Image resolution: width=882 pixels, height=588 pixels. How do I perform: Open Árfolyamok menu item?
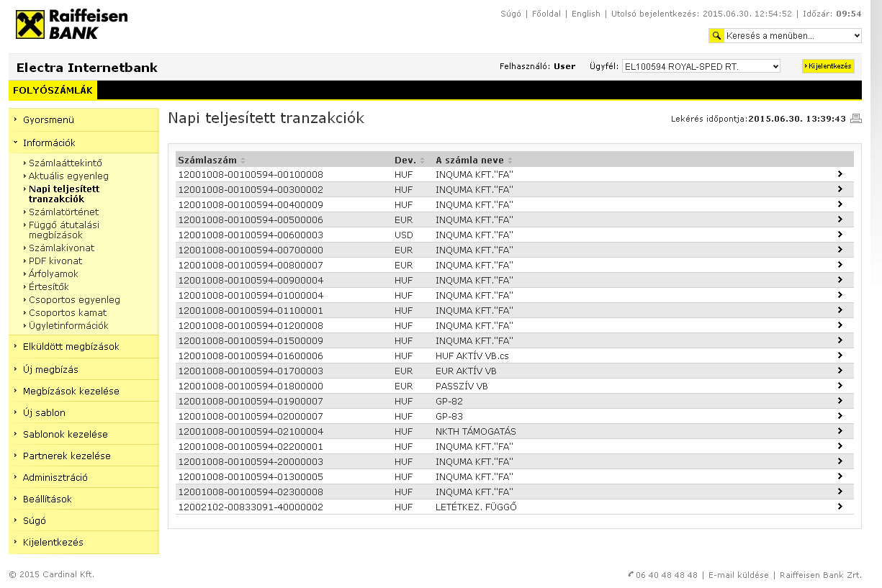53,273
